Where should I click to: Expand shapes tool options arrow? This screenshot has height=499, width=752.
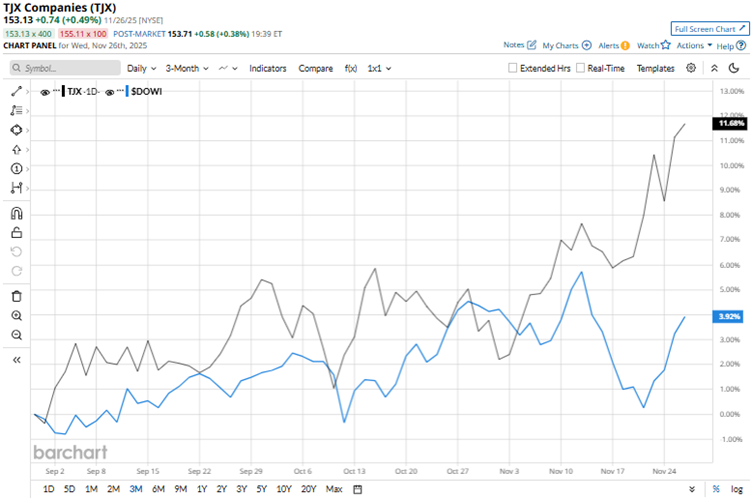pos(27,131)
